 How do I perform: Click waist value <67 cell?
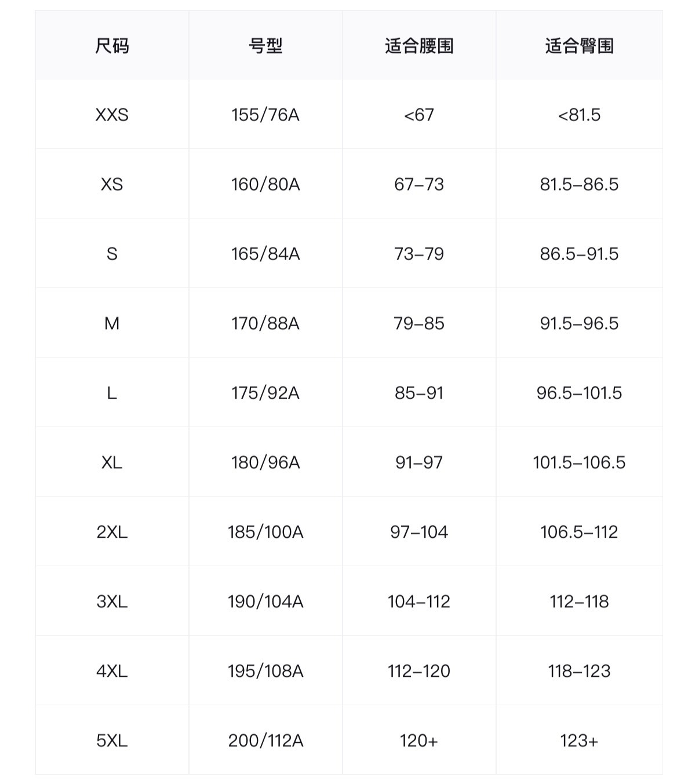pyautogui.click(x=419, y=115)
